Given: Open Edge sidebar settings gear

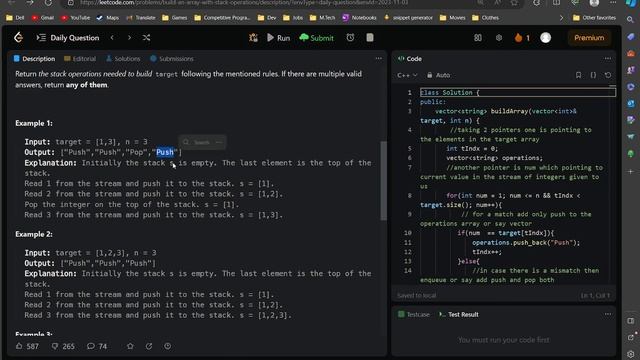Looking at the screenshot, I should click(x=631, y=353).
